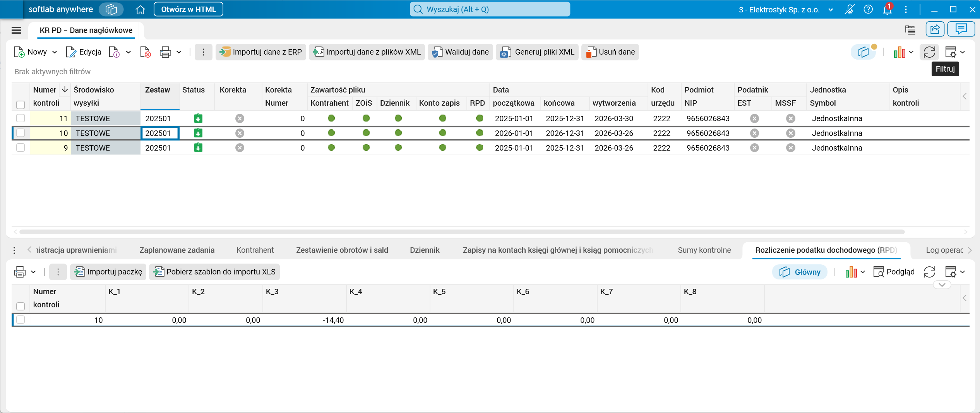Image resolution: width=980 pixels, height=413 pixels.
Task: Click the delete document icon
Action: (145, 52)
